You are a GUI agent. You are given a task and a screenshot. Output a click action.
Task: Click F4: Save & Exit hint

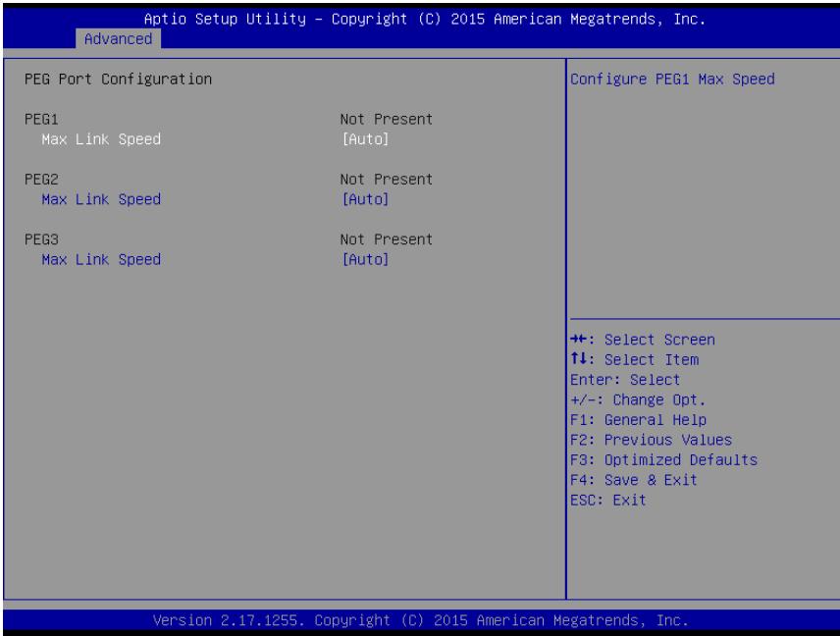pyautogui.click(x=634, y=480)
